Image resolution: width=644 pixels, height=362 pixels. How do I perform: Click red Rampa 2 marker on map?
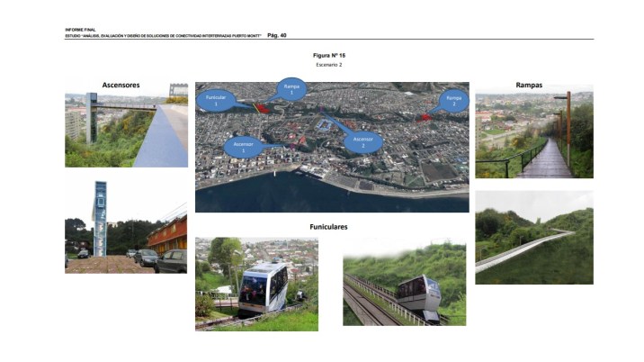click(425, 116)
